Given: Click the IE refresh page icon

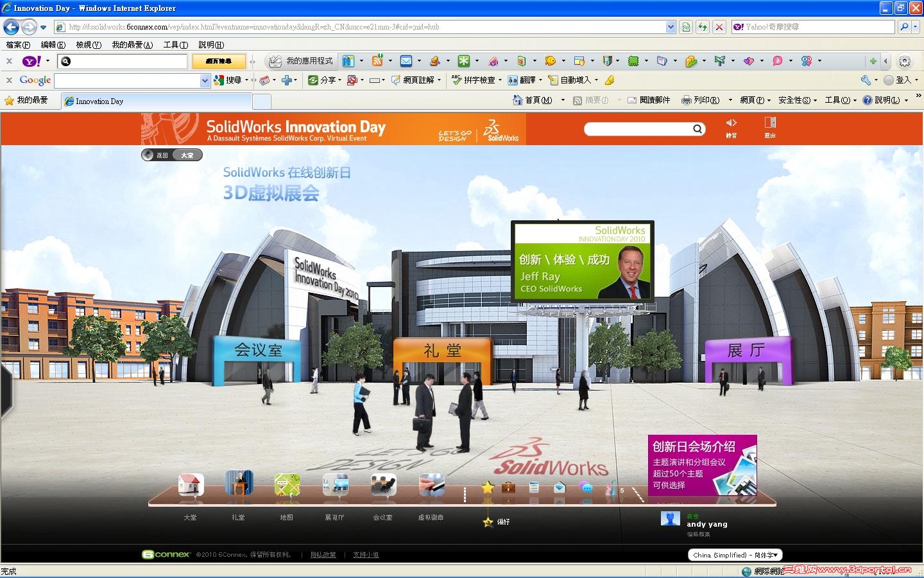Looking at the screenshot, I should pyautogui.click(x=703, y=27).
